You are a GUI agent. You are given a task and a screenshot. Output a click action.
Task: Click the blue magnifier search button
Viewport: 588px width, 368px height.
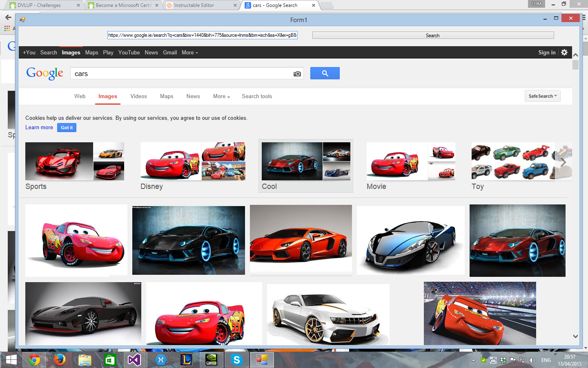pos(325,73)
